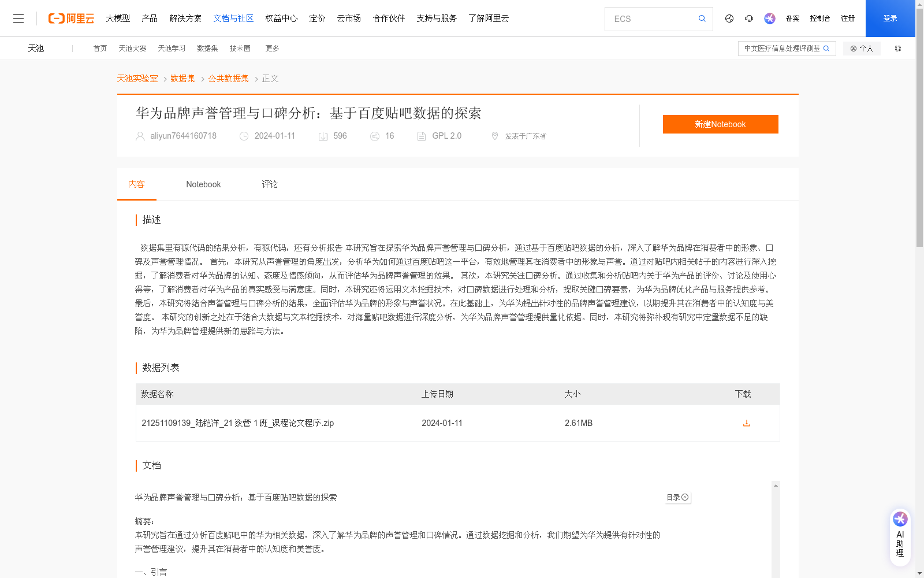The width and height of the screenshot is (924, 578).
Task: Open the 备案 link
Action: (792, 18)
